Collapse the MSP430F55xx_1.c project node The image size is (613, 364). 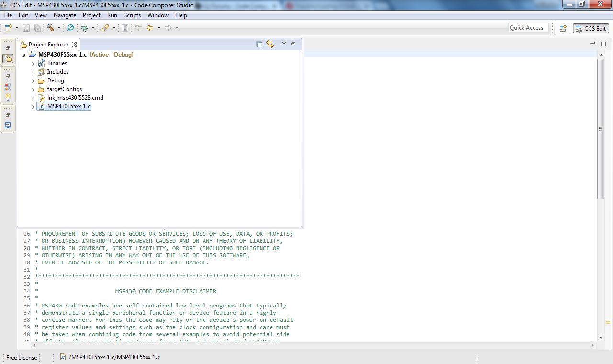pos(24,55)
